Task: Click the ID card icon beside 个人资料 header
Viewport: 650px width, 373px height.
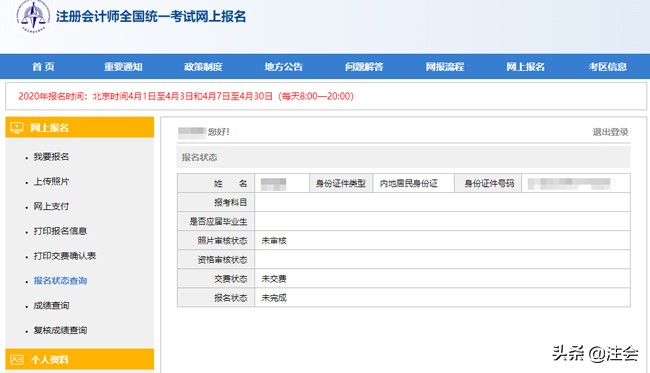Action: point(17,359)
